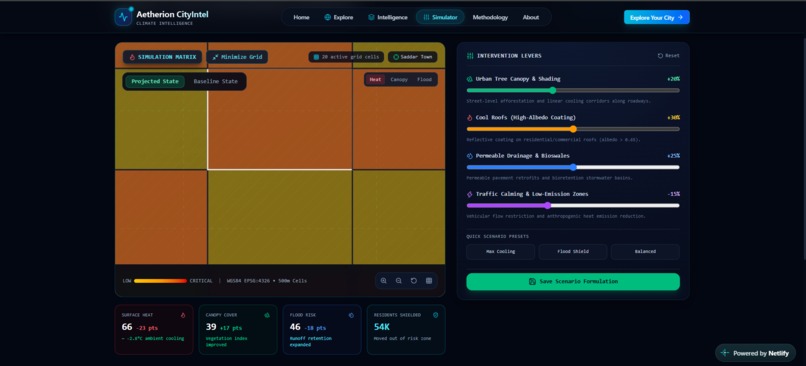The width and height of the screenshot is (806, 366).
Task: Click the Permeable Drainage slider handle
Action: click(573, 167)
